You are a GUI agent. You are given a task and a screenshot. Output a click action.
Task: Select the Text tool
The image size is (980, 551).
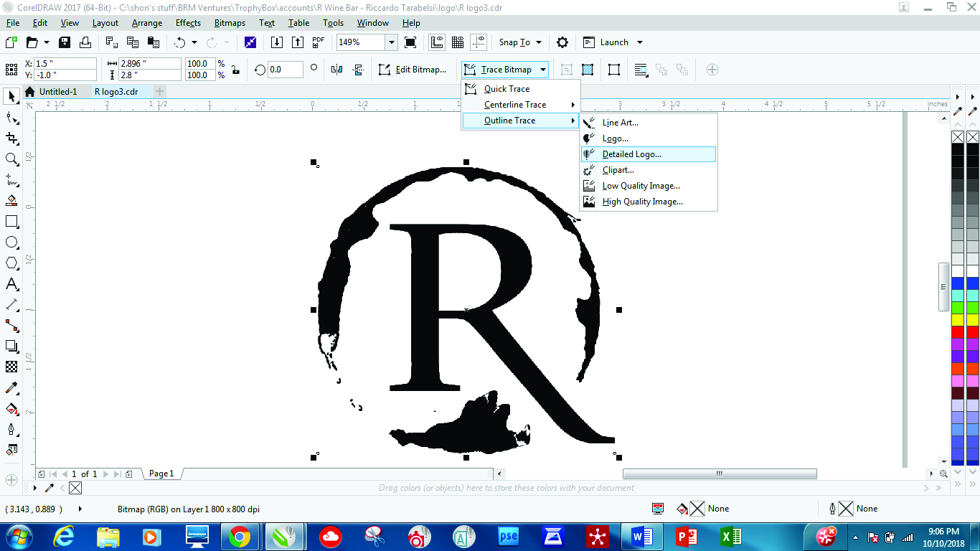(x=11, y=284)
